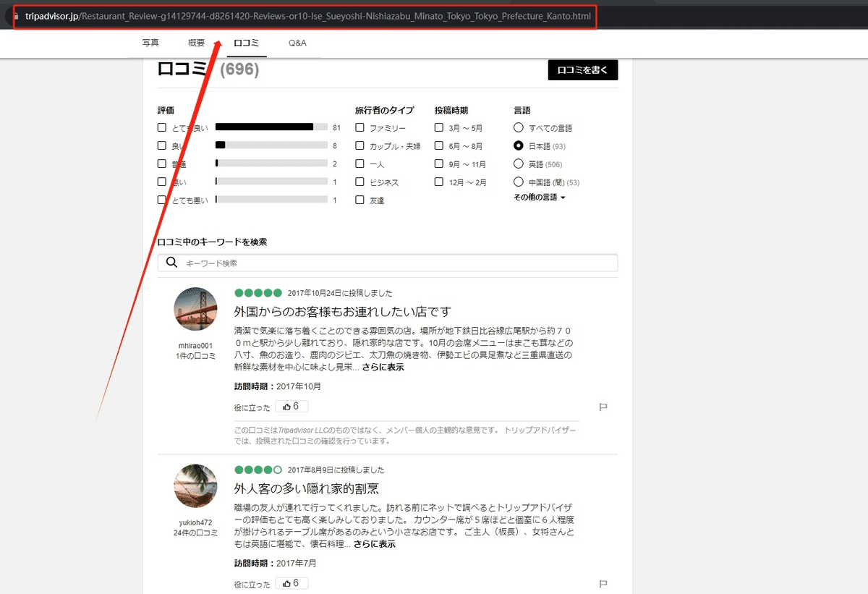Check the とても良い rating filter
This screenshot has width=868, height=594.
coord(162,127)
